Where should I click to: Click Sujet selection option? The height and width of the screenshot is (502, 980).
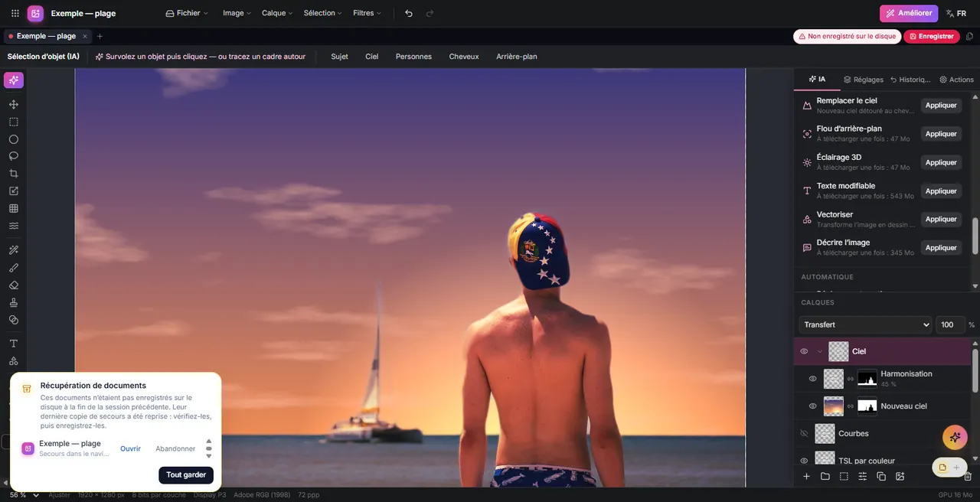(339, 57)
